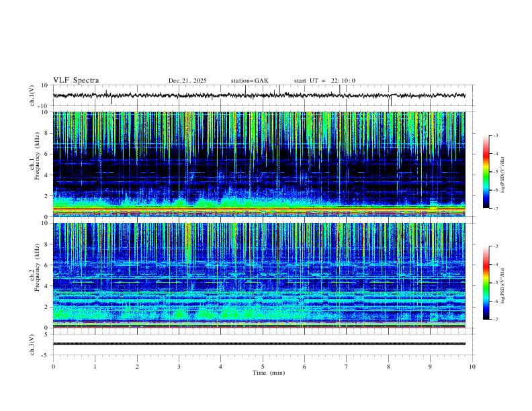Select the date text "Dec. 21, 2025"
532x411 pixels.
[x=187, y=81]
